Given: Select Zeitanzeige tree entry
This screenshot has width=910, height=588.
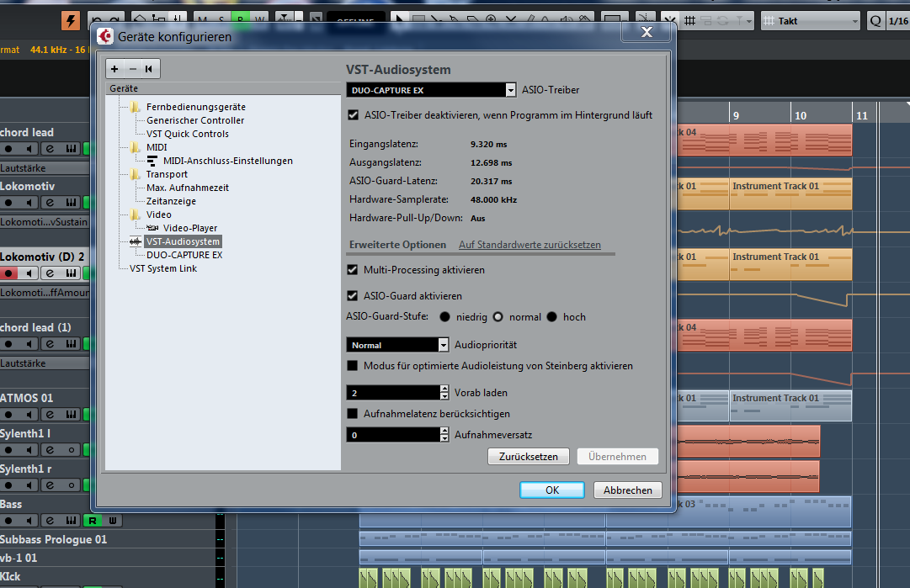Looking at the screenshot, I should pos(171,201).
